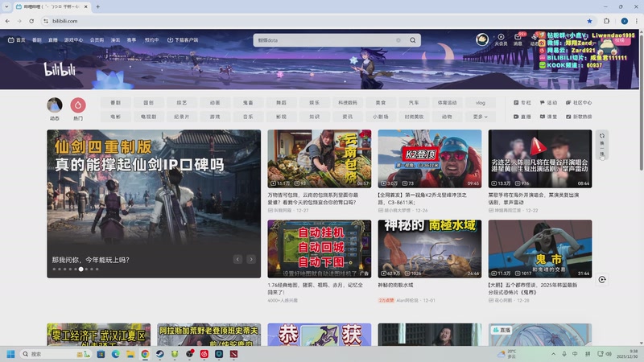This screenshot has width=644, height=362.
Task: Bookmark this page with star icon
Action: [590, 21]
